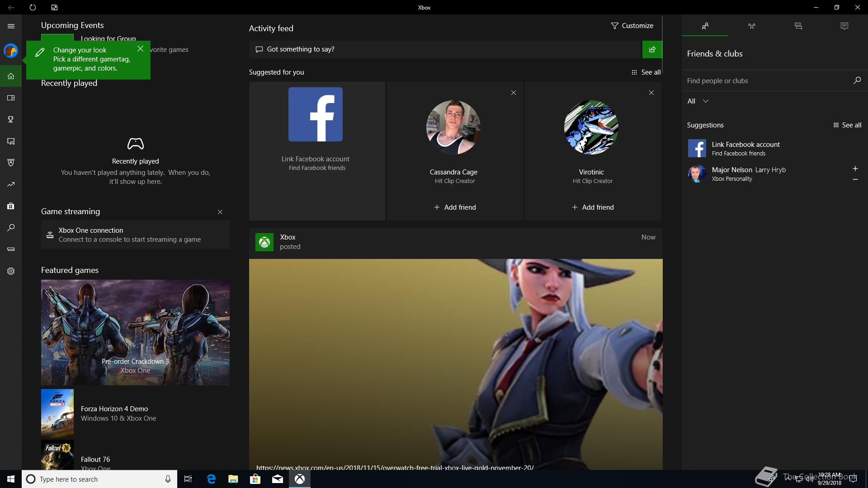Screen dimensions: 868x488
Task: Click the Forza Horizon 4 Demo title
Action: [x=114, y=409]
